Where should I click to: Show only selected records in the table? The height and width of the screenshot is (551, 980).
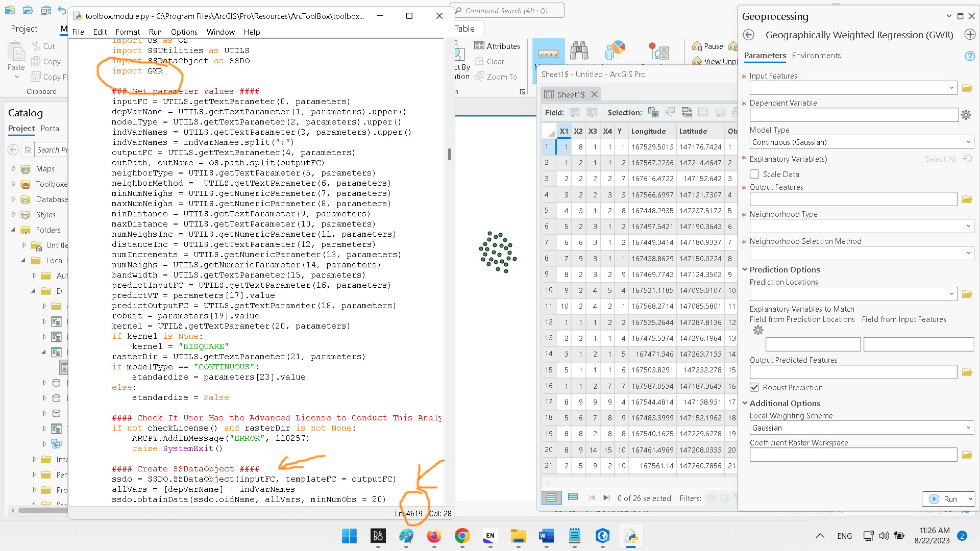tap(573, 497)
